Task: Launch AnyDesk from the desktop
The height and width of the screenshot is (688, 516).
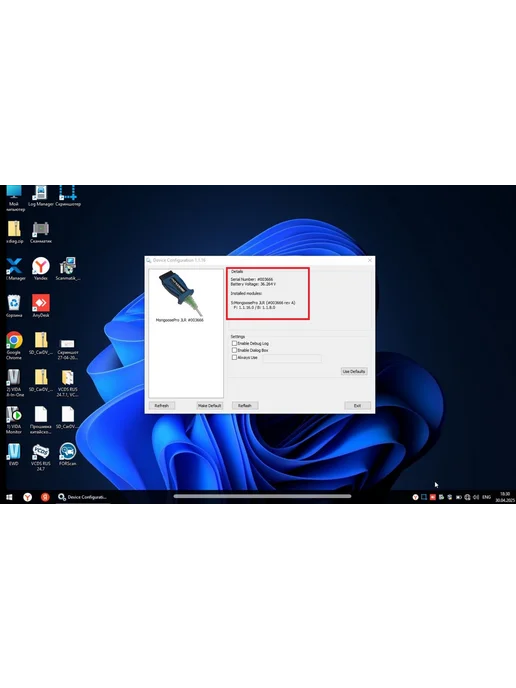Action: [40, 306]
